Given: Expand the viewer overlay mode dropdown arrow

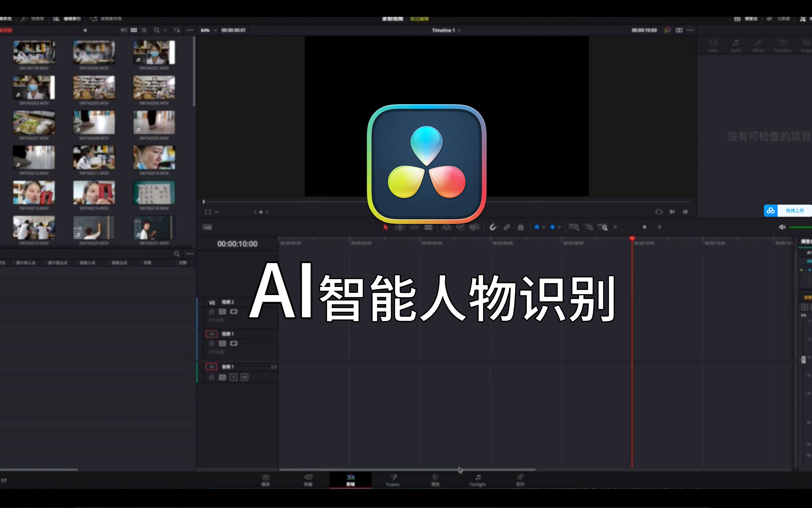Looking at the screenshot, I should click(217, 212).
